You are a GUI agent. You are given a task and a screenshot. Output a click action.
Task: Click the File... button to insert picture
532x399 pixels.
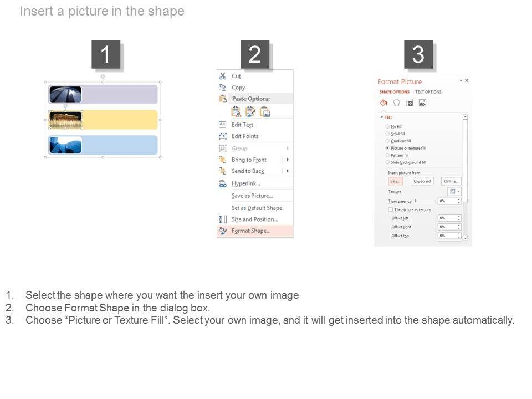(x=395, y=181)
